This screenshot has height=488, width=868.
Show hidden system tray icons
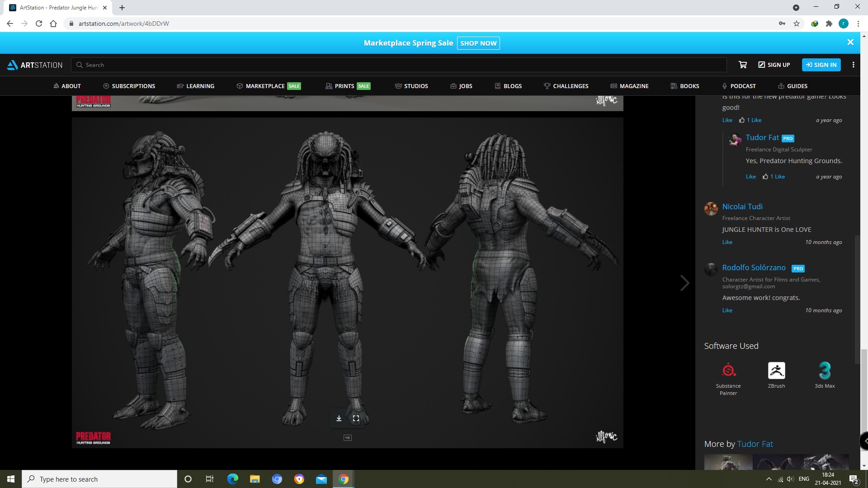pyautogui.click(x=769, y=479)
